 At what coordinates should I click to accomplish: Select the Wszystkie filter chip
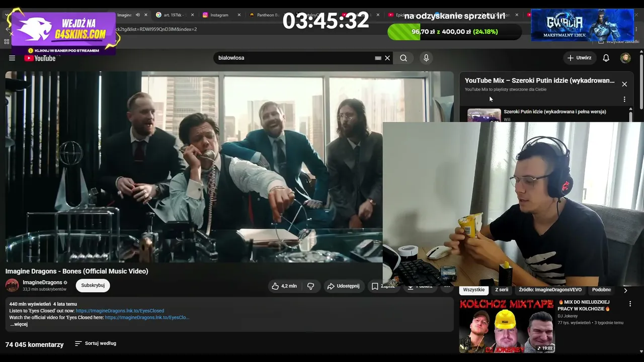pyautogui.click(x=474, y=290)
